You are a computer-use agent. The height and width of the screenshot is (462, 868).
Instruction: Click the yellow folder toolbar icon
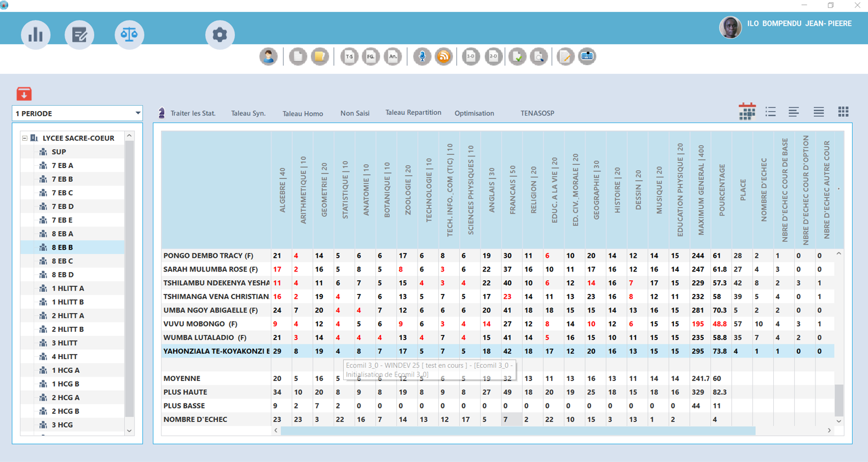pyautogui.click(x=320, y=56)
